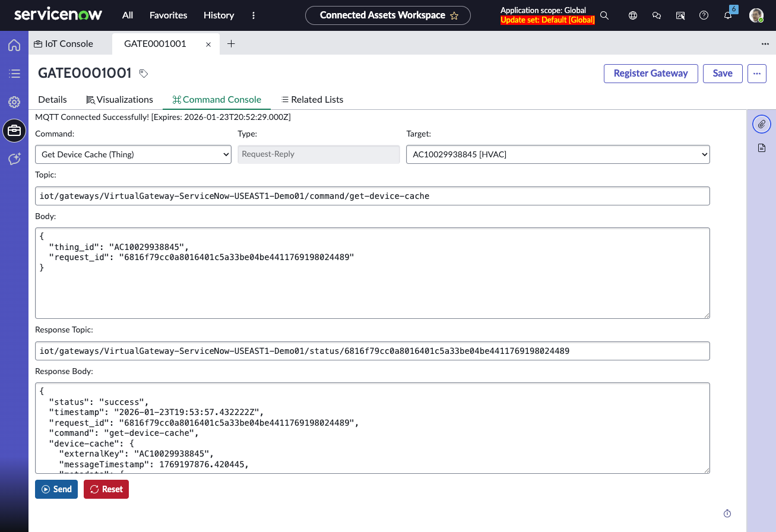The width and height of the screenshot is (776, 532).
Task: Open the update set picker icon
Action: (680, 15)
